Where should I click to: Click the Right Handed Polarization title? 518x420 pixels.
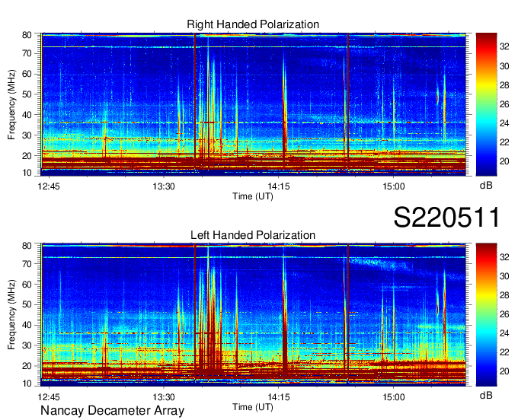tap(253, 24)
